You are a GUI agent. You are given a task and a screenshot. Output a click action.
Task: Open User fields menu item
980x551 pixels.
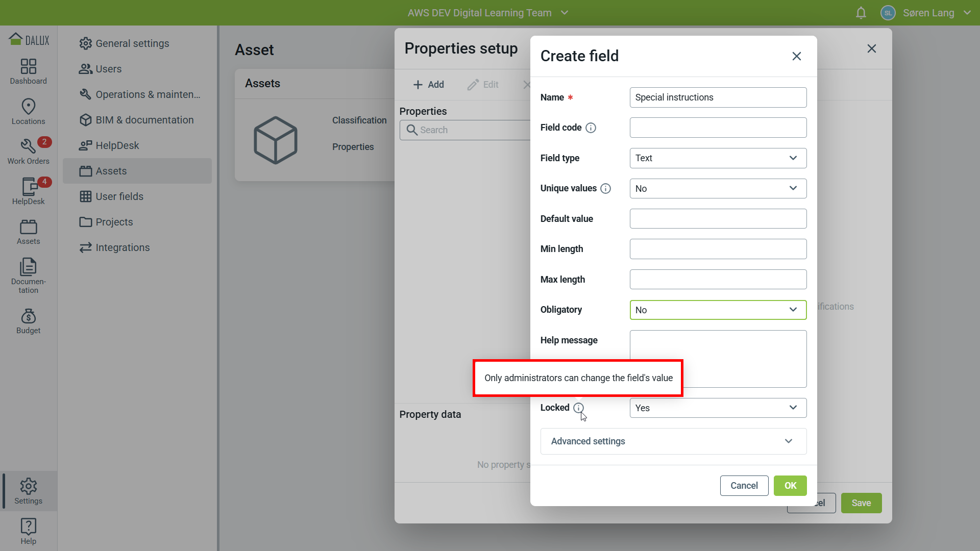pyautogui.click(x=137, y=196)
